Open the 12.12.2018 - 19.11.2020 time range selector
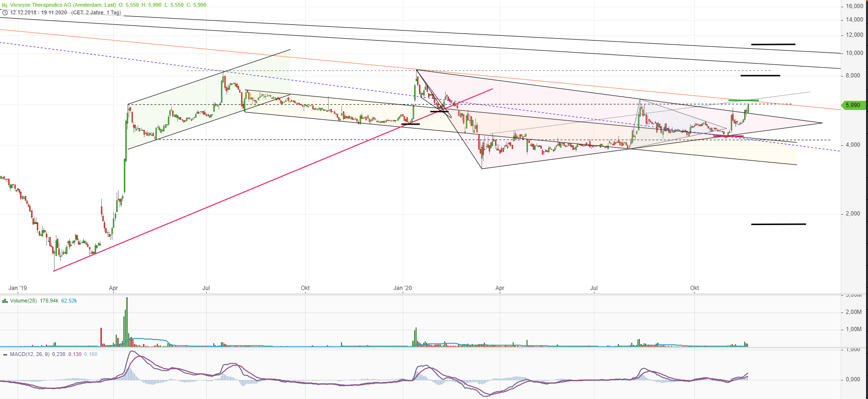The height and width of the screenshot is (399, 868). [39, 12]
